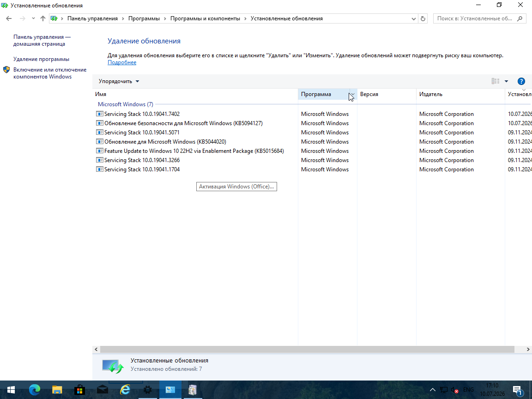Open Settings gear on taskbar
This screenshot has height=399, width=532.
point(148,390)
